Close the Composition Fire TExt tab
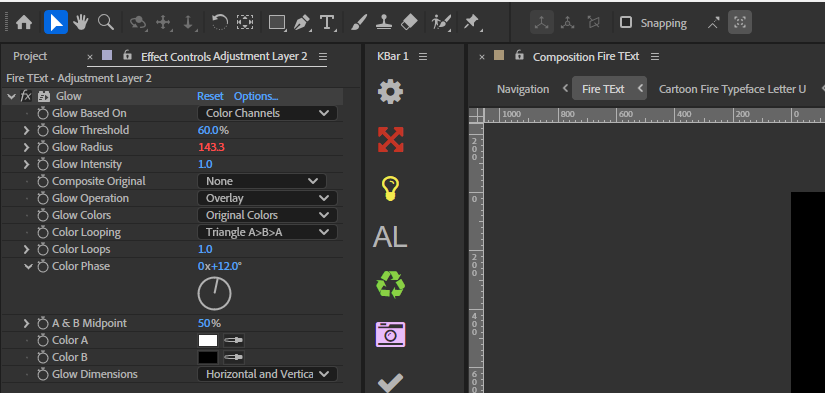The height and width of the screenshot is (393, 825). click(482, 56)
